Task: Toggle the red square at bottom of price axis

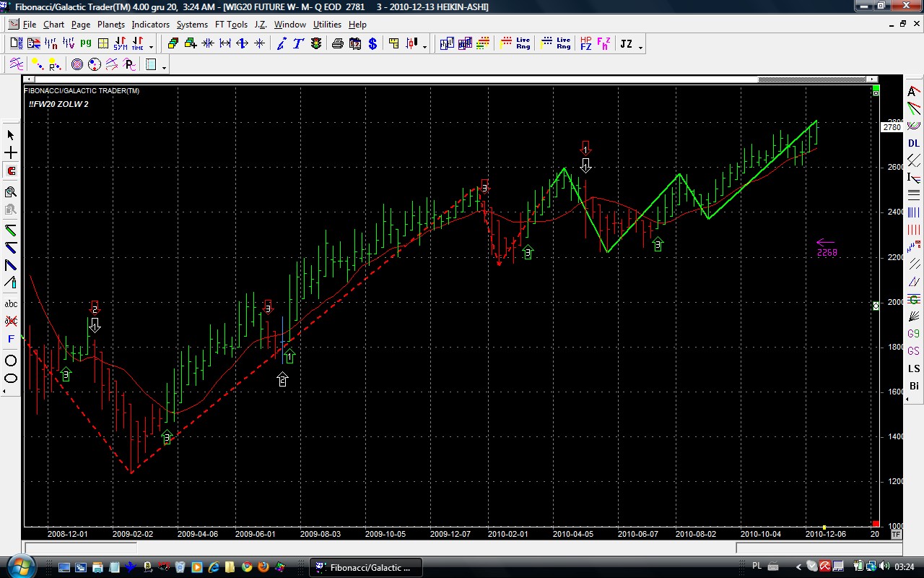Action: pyautogui.click(x=876, y=524)
